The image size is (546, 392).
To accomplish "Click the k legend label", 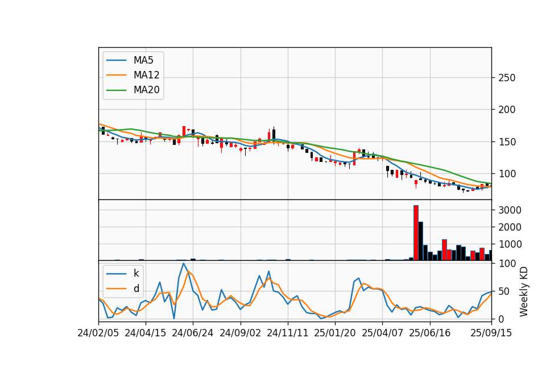I will pyautogui.click(x=136, y=273).
